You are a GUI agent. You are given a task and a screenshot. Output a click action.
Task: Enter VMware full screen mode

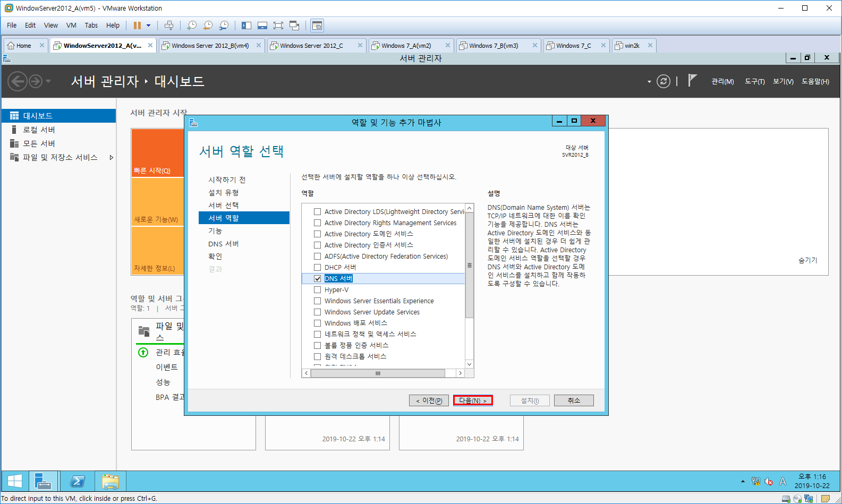[x=278, y=25]
